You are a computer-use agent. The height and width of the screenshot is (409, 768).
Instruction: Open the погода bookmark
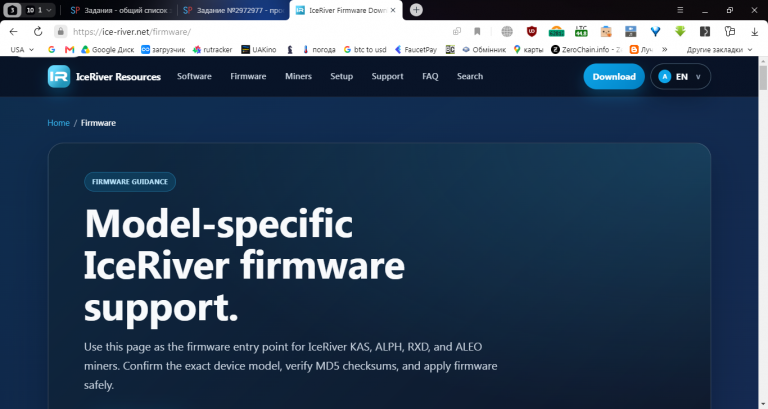click(319, 49)
